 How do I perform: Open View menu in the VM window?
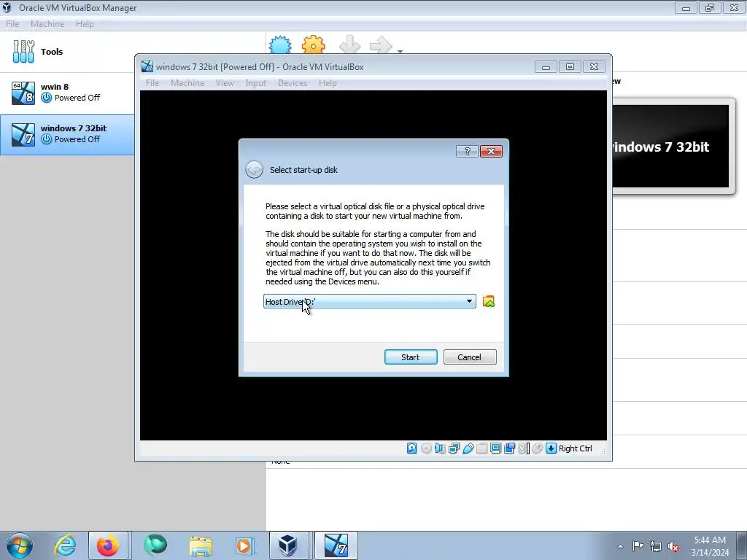pos(225,83)
